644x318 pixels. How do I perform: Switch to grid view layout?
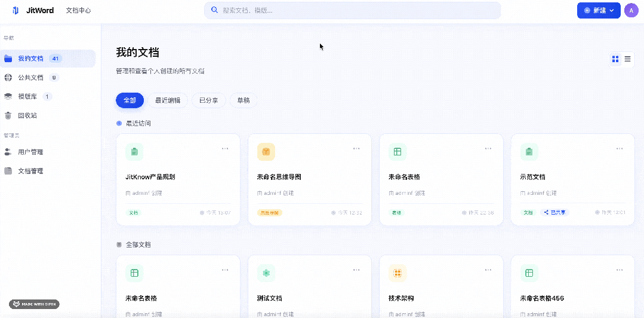point(615,59)
